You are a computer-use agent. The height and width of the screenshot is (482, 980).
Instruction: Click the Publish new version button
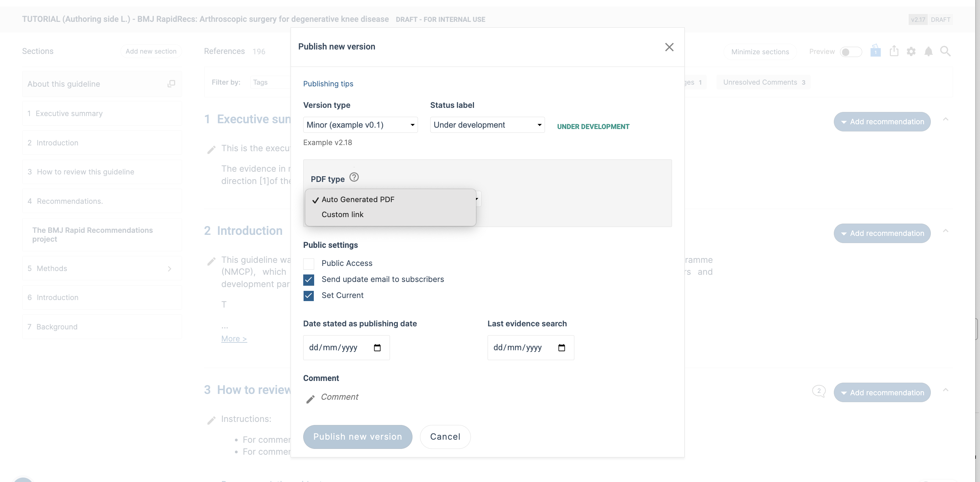point(358,437)
